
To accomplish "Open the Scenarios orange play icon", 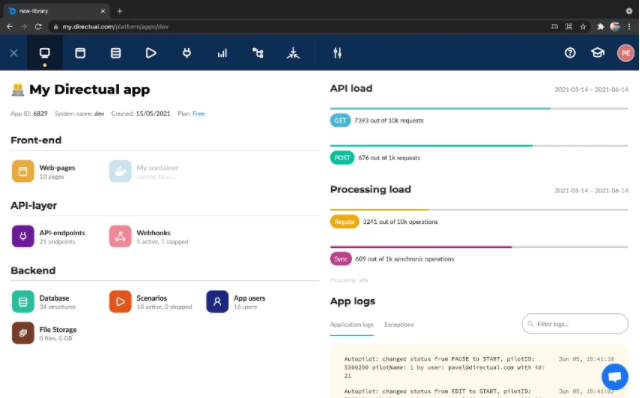I will tap(120, 301).
